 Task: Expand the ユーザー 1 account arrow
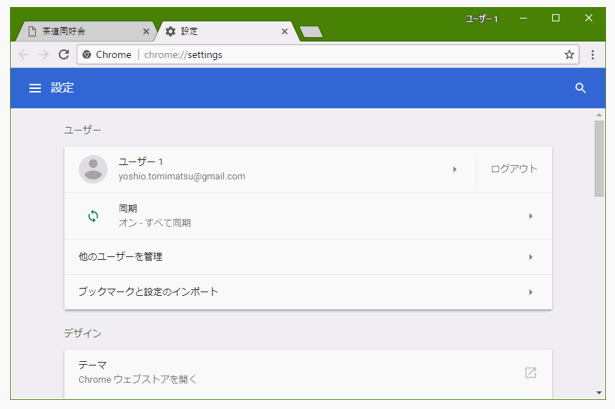coord(454,170)
